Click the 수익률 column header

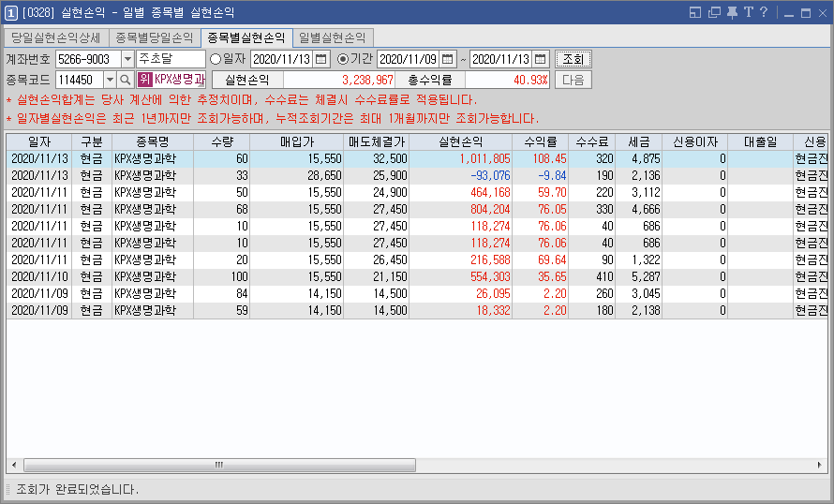tap(541, 142)
